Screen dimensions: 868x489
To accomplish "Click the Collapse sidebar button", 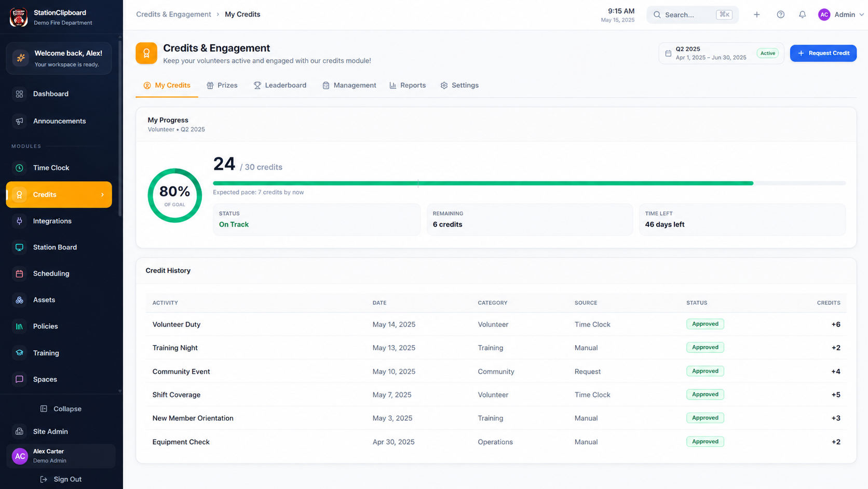I will [x=61, y=409].
